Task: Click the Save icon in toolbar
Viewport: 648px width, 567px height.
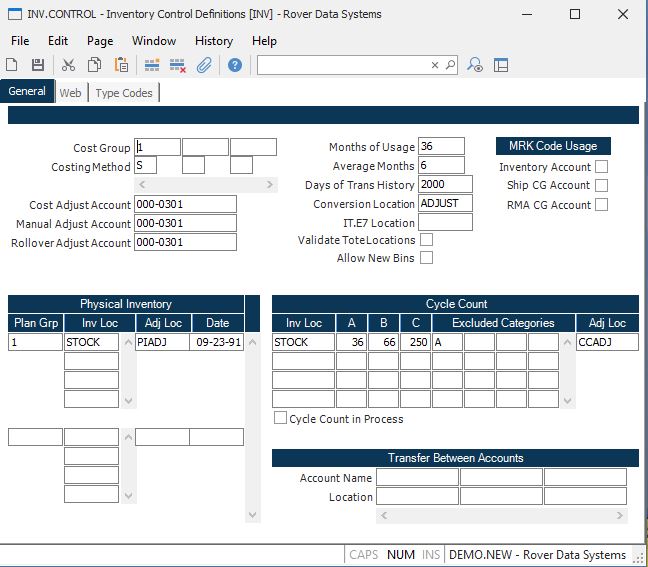Action: click(38, 65)
